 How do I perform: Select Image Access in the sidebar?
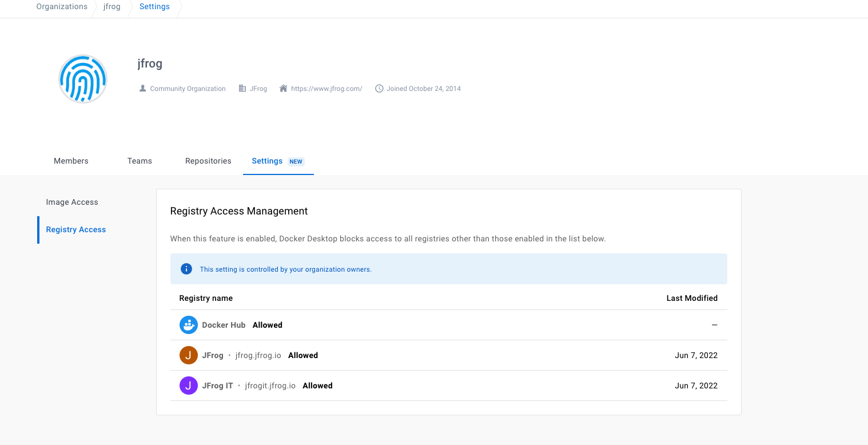pyautogui.click(x=72, y=202)
